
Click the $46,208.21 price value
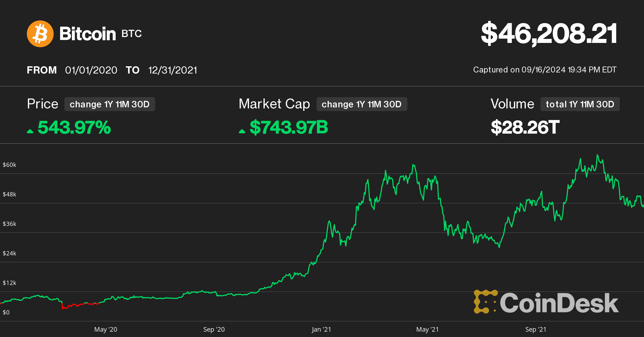point(549,34)
